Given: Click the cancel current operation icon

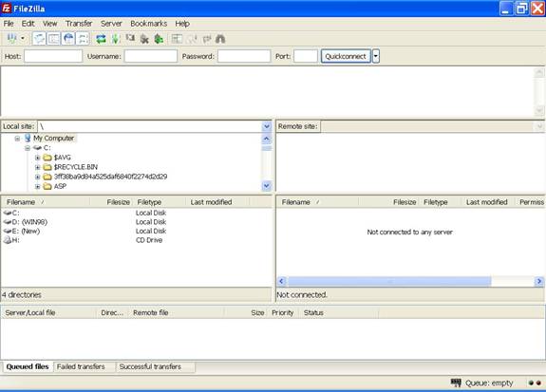Looking at the screenshot, I should 130,39.
